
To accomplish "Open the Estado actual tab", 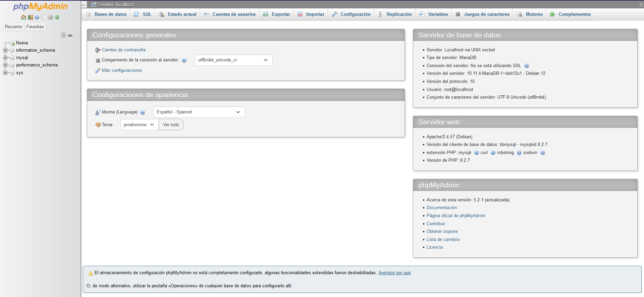I will click(178, 14).
